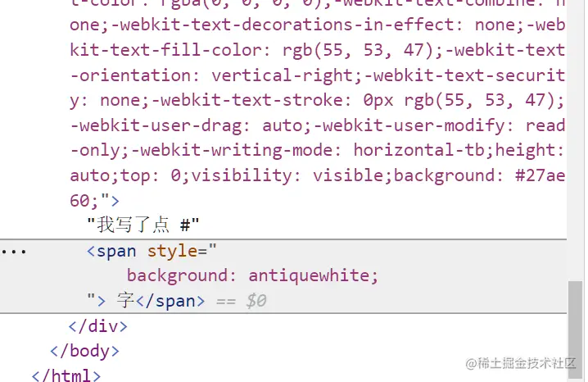Select the text node "我写了点 #"
588x382 pixels.
point(142,225)
